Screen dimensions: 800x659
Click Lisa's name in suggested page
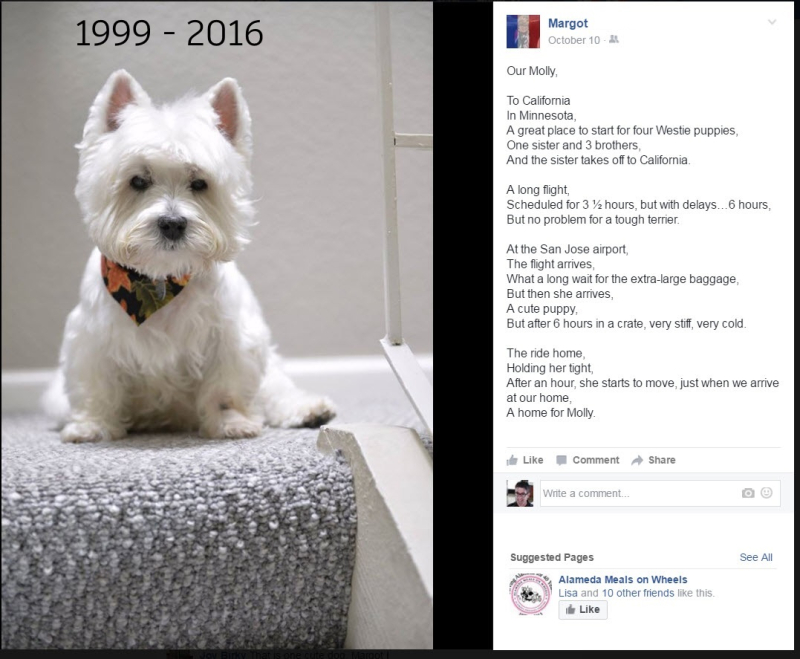[x=568, y=593]
